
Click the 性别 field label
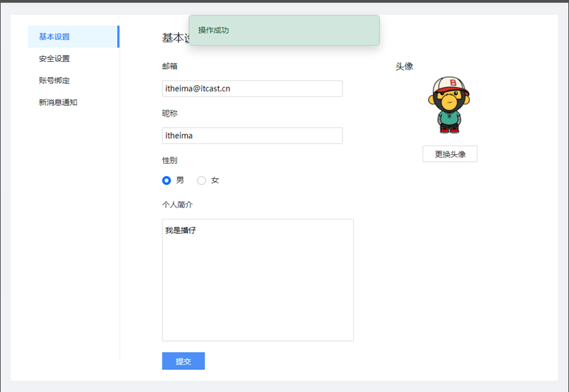[170, 160]
